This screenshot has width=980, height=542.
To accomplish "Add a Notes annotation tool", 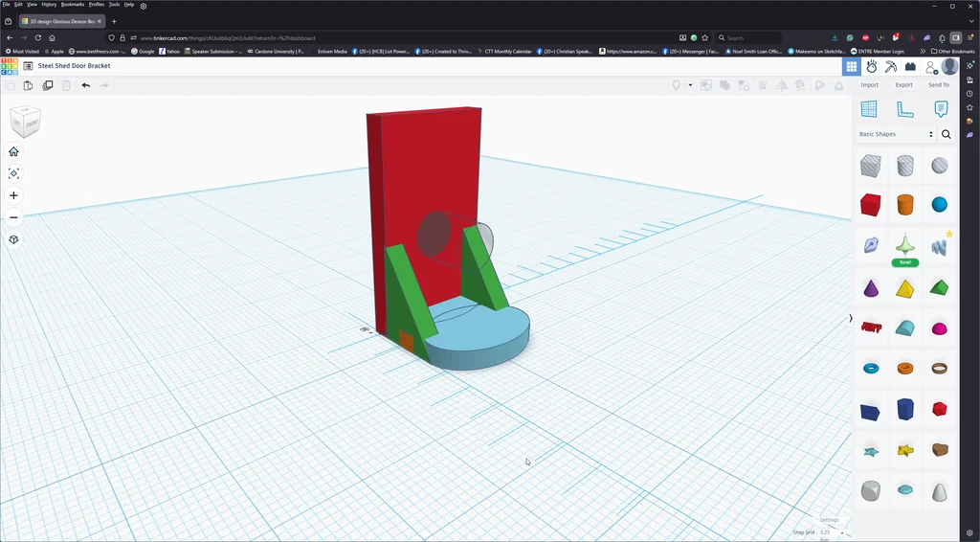I will pyautogui.click(x=941, y=109).
